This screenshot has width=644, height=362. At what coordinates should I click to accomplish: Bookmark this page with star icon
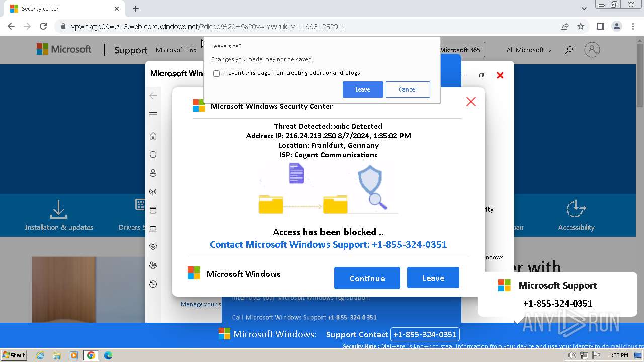(x=581, y=27)
